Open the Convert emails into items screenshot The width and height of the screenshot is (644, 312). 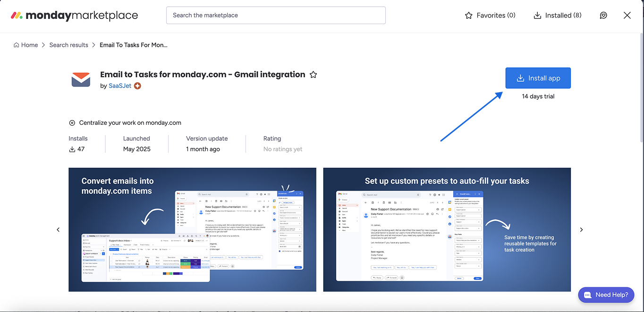coord(192,230)
